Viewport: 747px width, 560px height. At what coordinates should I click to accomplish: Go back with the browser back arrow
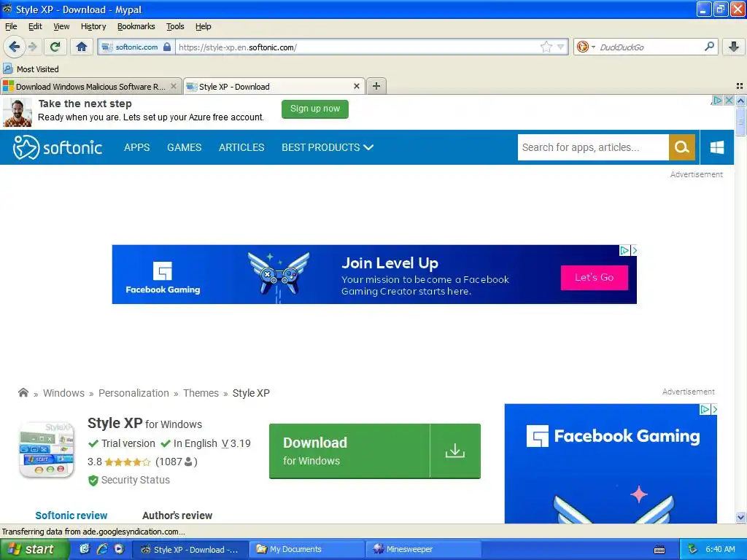point(15,47)
